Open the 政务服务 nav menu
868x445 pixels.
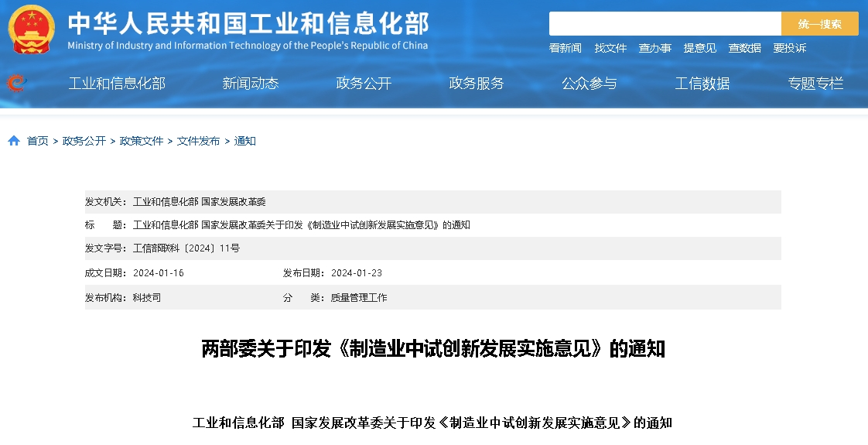477,84
